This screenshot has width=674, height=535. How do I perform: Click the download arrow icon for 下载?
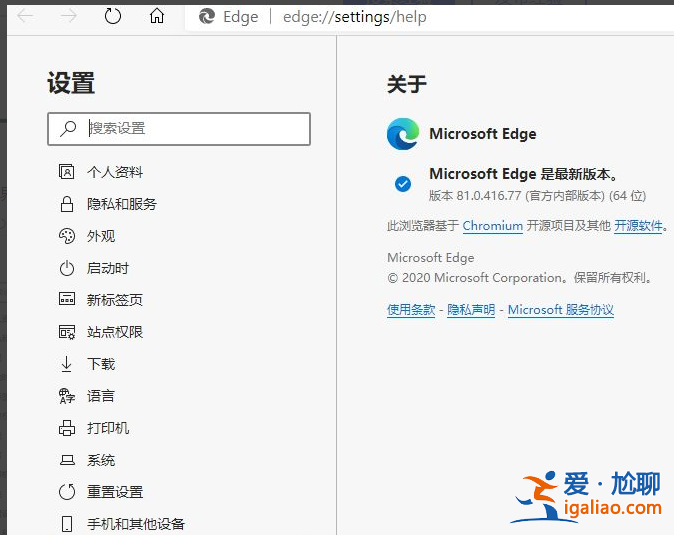(x=66, y=364)
